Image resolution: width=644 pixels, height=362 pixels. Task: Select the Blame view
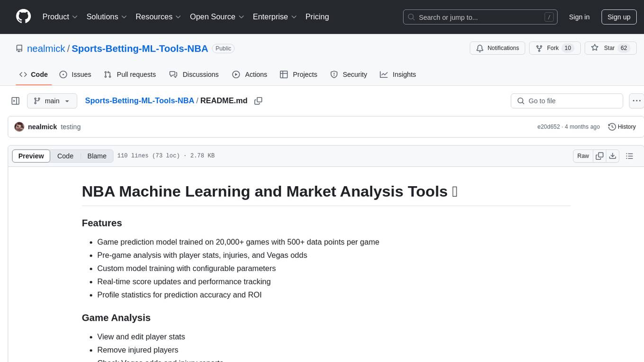pyautogui.click(x=97, y=156)
